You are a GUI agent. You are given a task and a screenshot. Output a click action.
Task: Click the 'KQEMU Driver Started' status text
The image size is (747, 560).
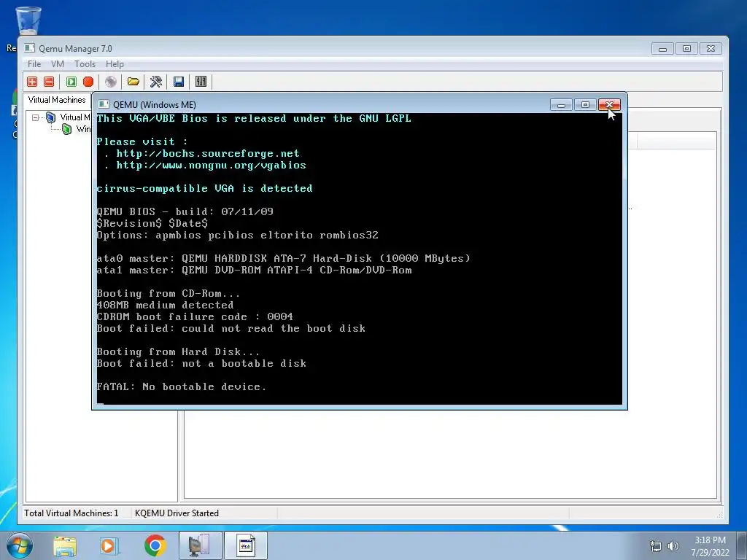pos(177,513)
